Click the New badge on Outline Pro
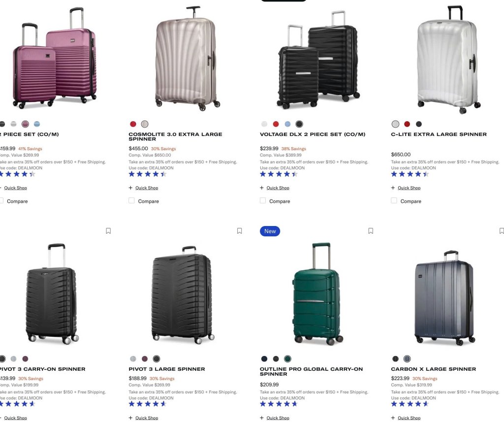 (x=270, y=231)
